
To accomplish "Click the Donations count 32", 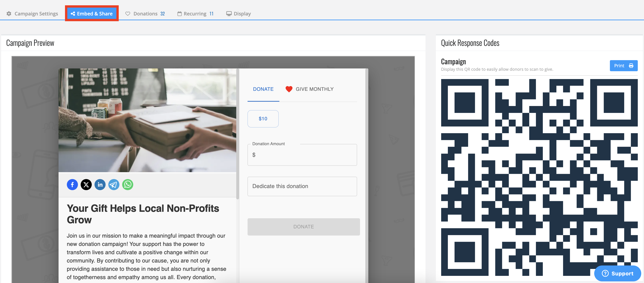I will [162, 14].
